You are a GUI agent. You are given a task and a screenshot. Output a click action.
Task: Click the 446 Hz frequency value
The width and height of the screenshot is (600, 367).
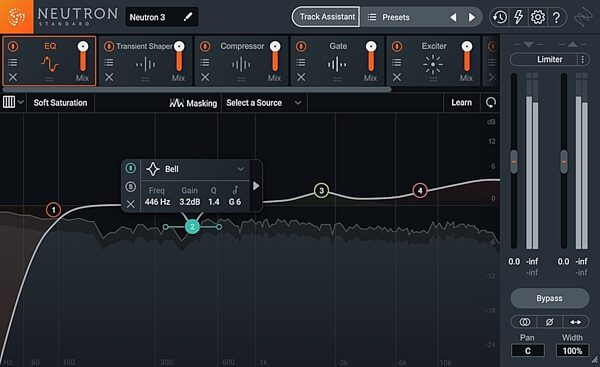pos(157,202)
